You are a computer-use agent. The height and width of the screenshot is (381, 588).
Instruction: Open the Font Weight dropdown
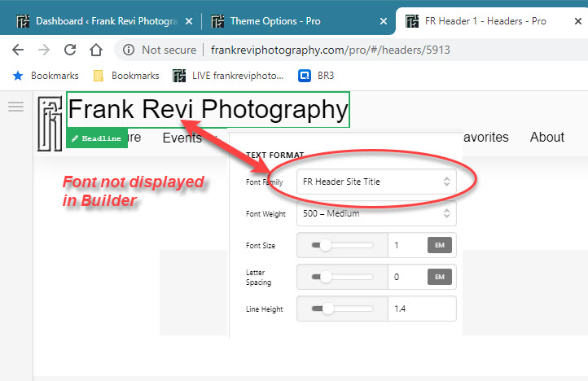tap(376, 213)
